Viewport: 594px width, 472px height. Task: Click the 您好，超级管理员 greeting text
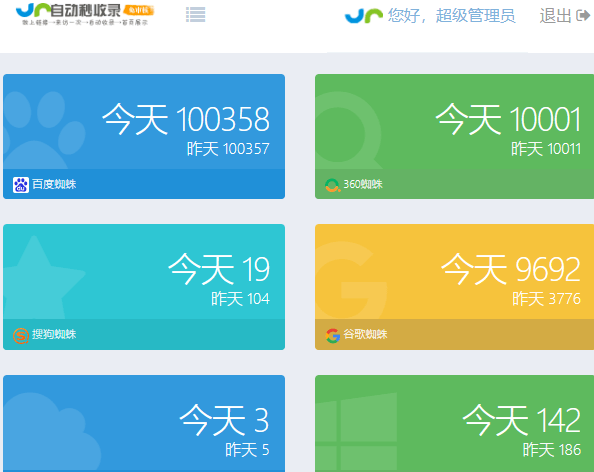pyautogui.click(x=451, y=16)
